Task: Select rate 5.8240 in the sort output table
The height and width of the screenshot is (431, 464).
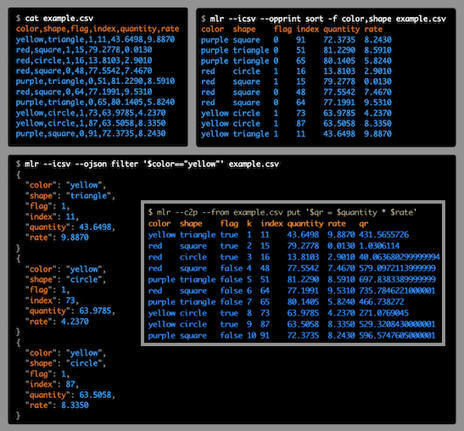Action: point(378,61)
